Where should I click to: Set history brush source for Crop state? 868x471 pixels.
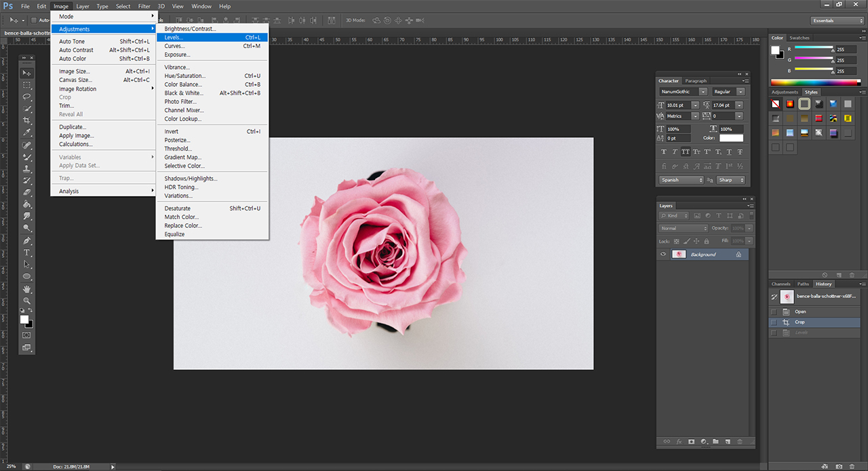click(774, 322)
